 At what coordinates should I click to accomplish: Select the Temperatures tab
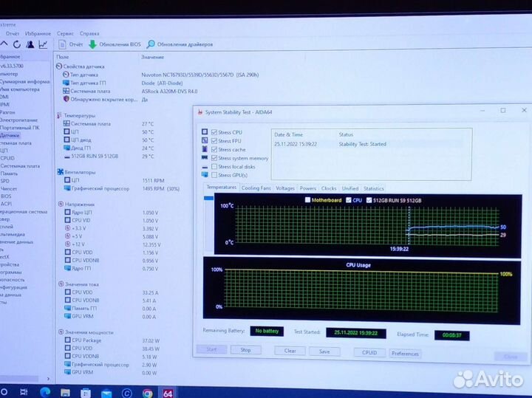(221, 187)
